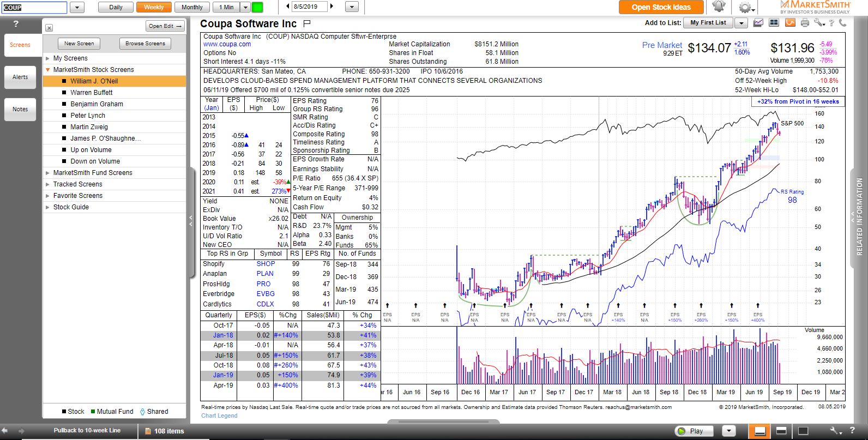Open help question mark beside wrench
This screenshot has width=868, height=440.
[x=831, y=23]
